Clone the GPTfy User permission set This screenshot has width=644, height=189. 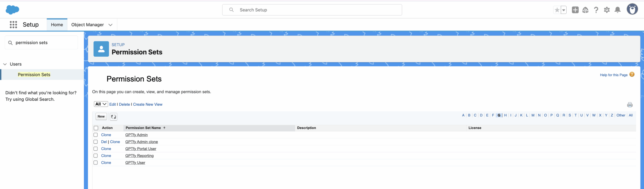coord(106,163)
